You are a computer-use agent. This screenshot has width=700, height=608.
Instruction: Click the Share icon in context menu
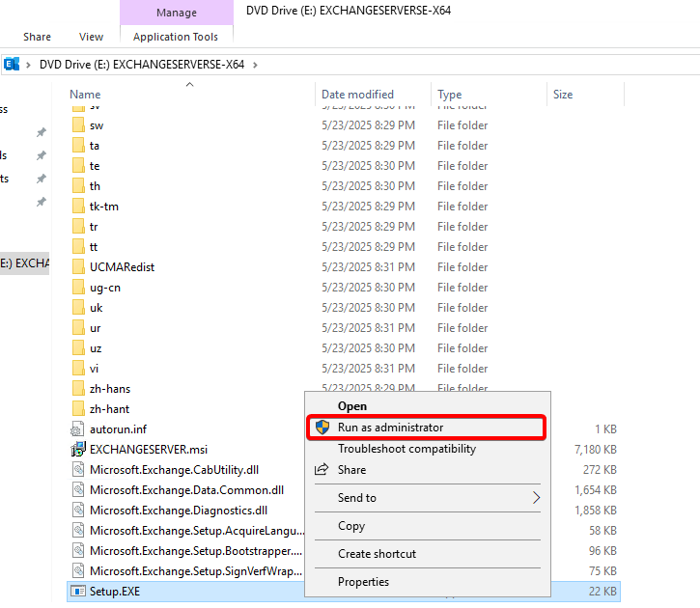tap(322, 470)
